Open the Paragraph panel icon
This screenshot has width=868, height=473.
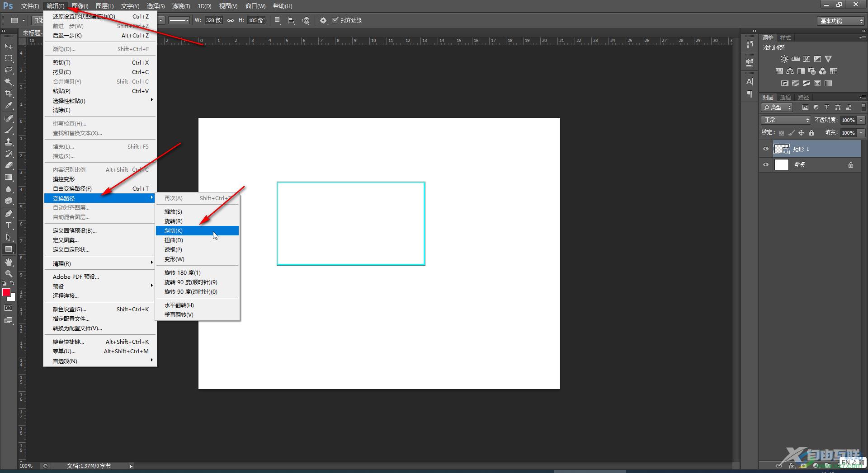750,94
